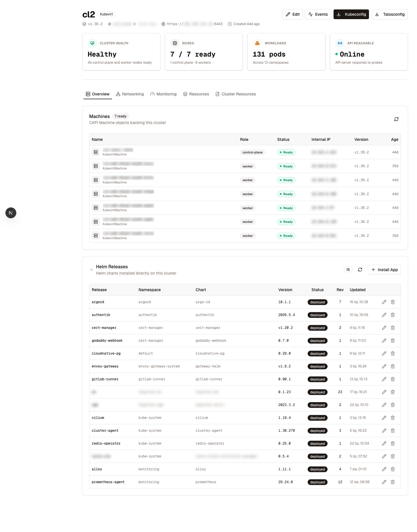
Task: Open the Cluster Resources tab
Action: (x=236, y=94)
